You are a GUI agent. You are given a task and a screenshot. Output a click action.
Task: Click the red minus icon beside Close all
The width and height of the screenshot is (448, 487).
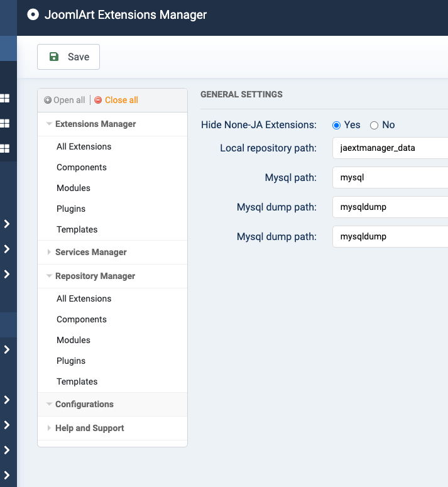(98, 100)
